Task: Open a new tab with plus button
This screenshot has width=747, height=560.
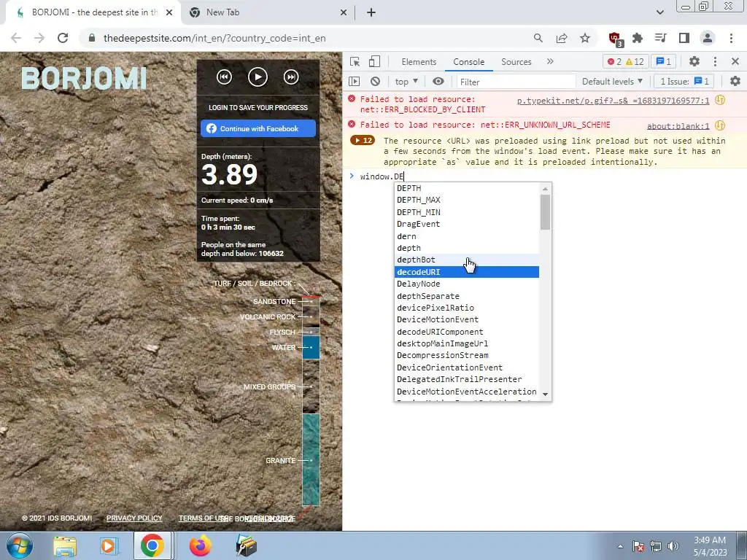Action: [x=371, y=12]
